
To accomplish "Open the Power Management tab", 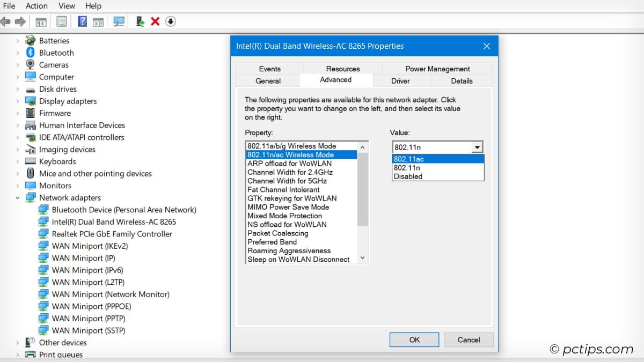I will point(437,69).
